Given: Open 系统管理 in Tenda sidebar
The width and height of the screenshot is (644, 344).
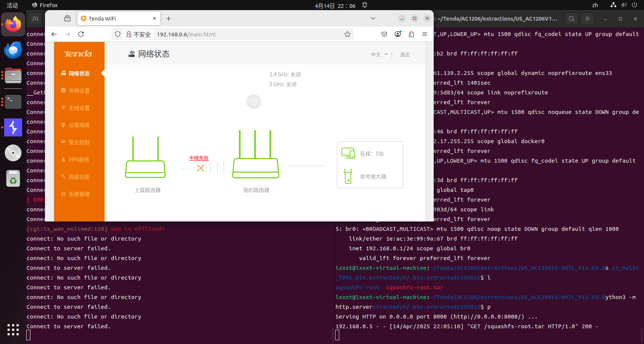Looking at the screenshot, I should point(79,194).
